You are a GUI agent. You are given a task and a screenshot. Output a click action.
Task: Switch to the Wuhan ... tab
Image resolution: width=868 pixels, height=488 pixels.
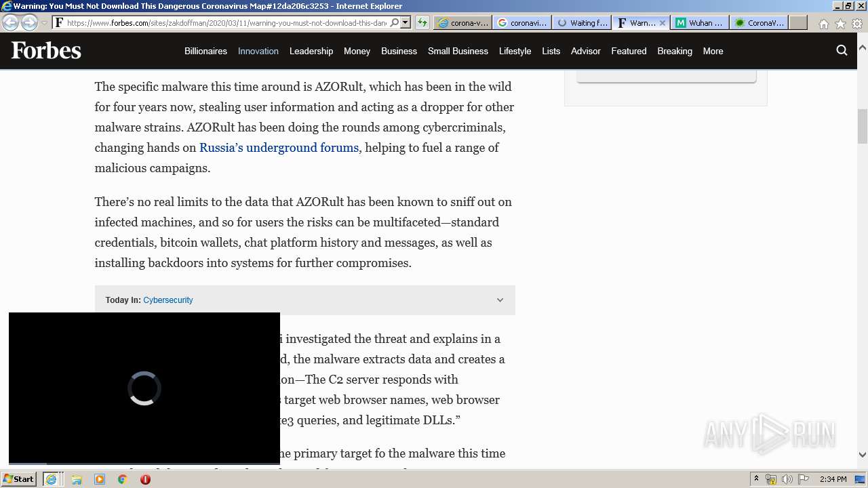(701, 22)
